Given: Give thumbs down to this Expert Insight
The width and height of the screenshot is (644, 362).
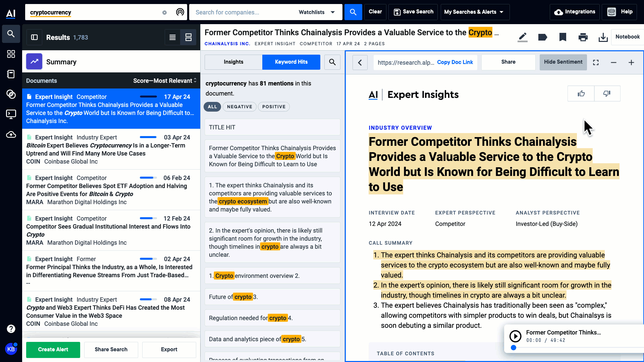Looking at the screenshot, I should pos(607,94).
